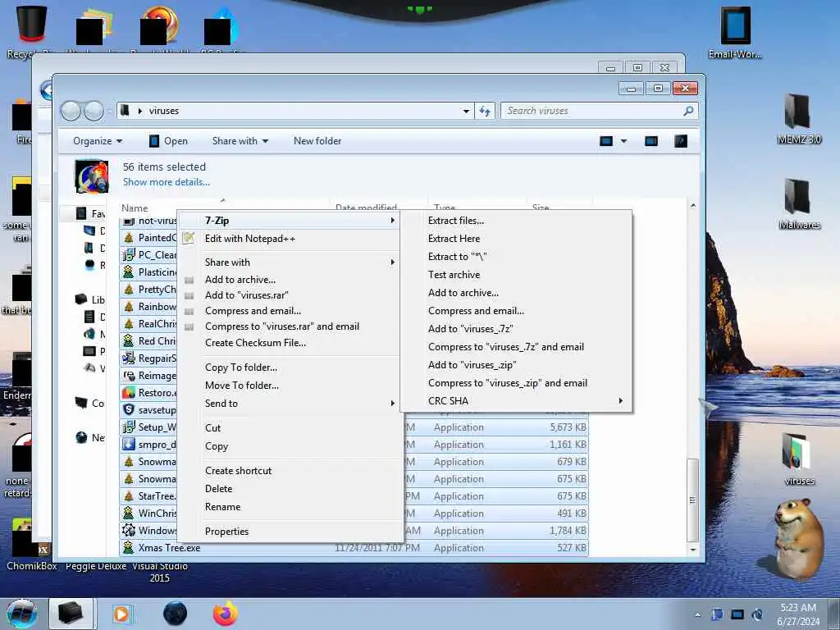Open the Share with toolbar dropdown
Image resolution: width=840 pixels, height=630 pixels.
pyautogui.click(x=240, y=141)
